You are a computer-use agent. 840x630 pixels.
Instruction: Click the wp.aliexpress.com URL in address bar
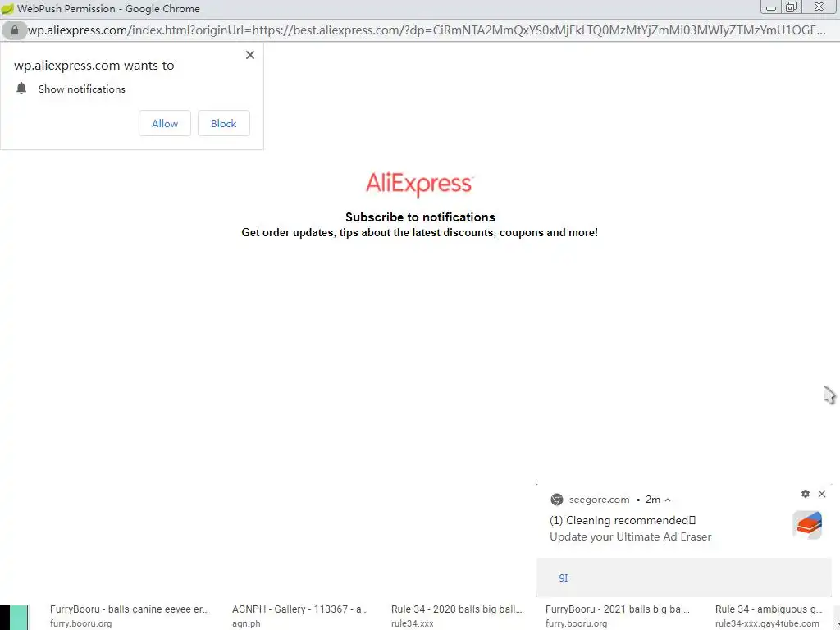coord(427,30)
